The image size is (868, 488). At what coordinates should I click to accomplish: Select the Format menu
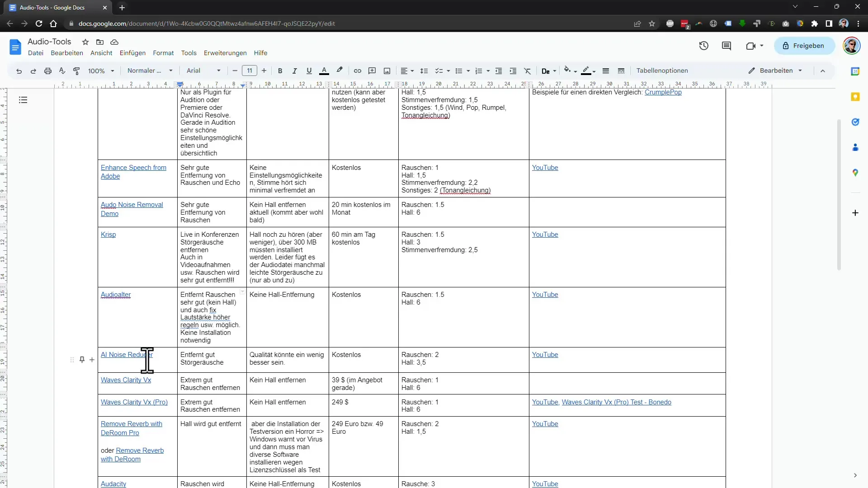pos(163,52)
